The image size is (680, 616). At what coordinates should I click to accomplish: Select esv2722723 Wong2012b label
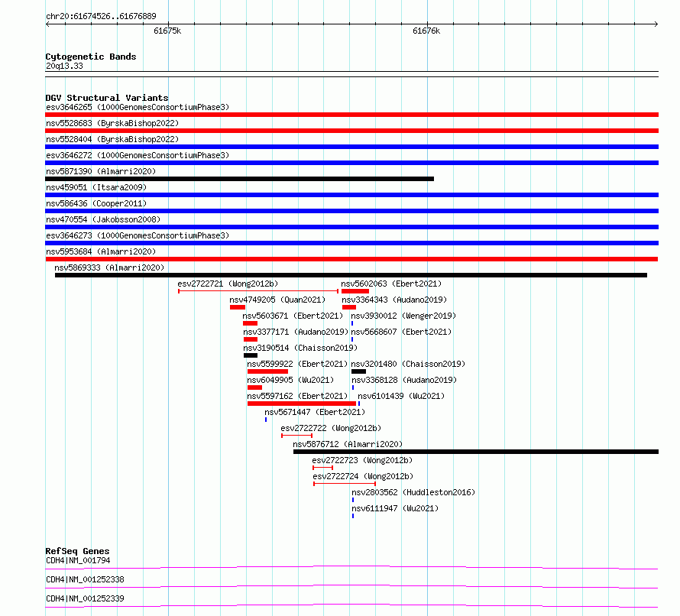point(362,460)
